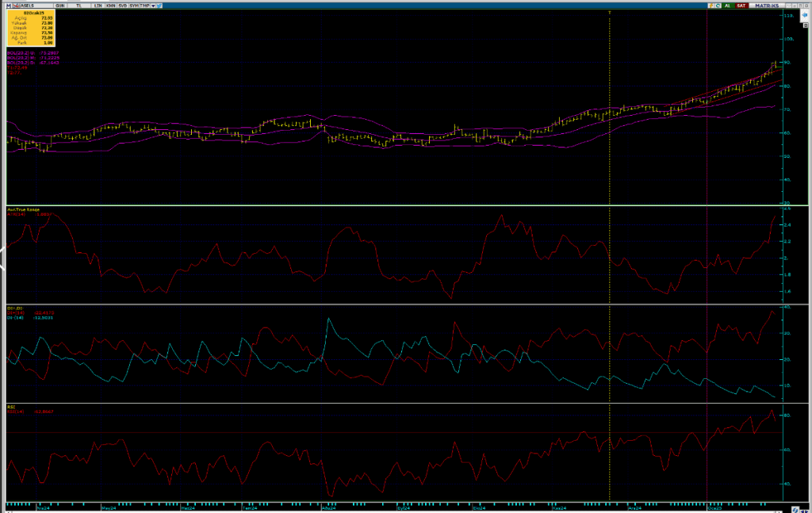Click the red SAT sell button
Screen dimensions: 812x513
pos(741,6)
